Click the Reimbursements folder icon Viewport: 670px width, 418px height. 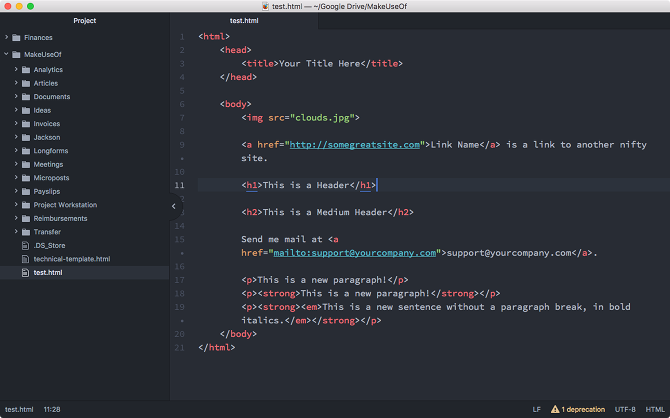(x=27, y=218)
